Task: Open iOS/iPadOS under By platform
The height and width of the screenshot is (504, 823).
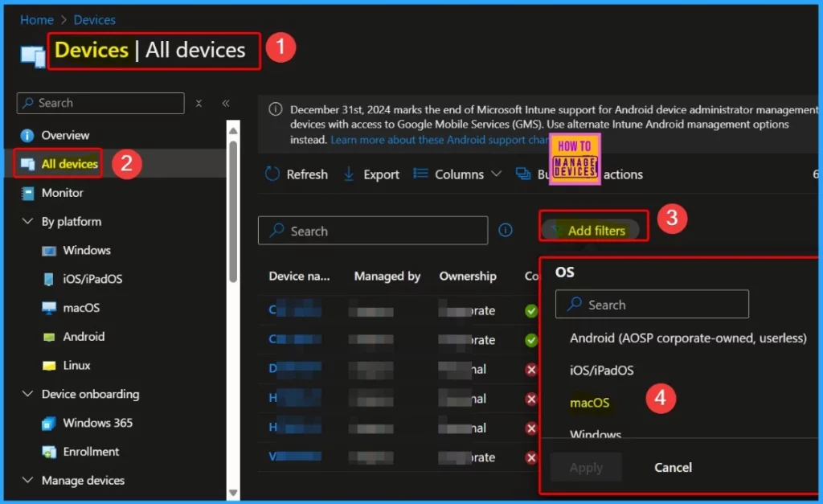Action: coord(92,279)
